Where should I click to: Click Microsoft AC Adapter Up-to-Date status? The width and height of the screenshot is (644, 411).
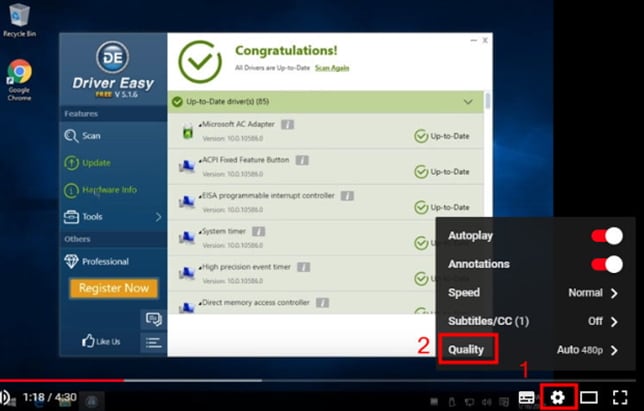(442, 136)
